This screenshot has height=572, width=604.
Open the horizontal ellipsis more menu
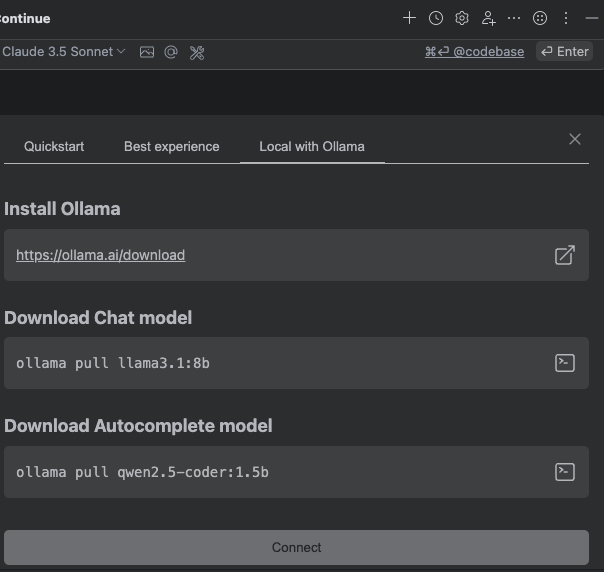tap(514, 18)
